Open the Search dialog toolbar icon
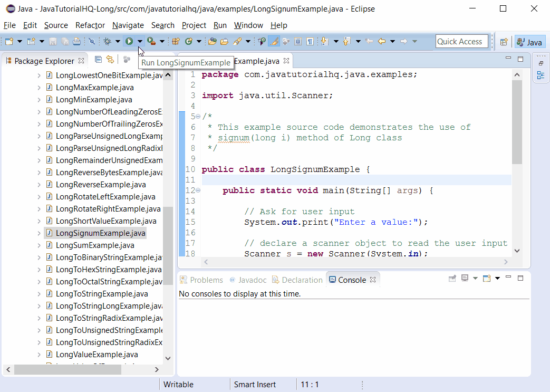Viewport: 550px width, 392px height. [237, 41]
